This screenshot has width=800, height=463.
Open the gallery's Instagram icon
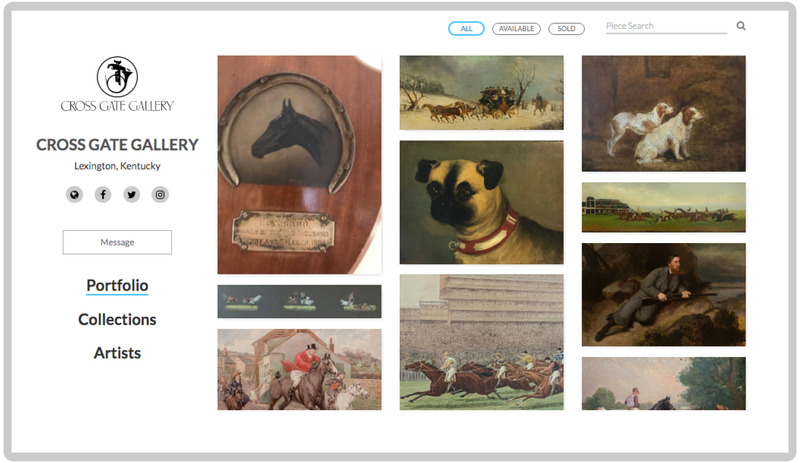click(x=160, y=195)
